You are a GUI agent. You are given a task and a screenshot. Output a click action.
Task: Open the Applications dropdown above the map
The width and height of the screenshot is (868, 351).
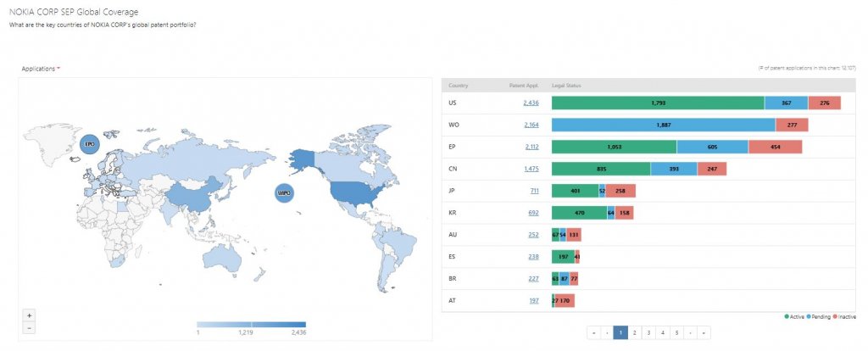pyautogui.click(x=41, y=68)
